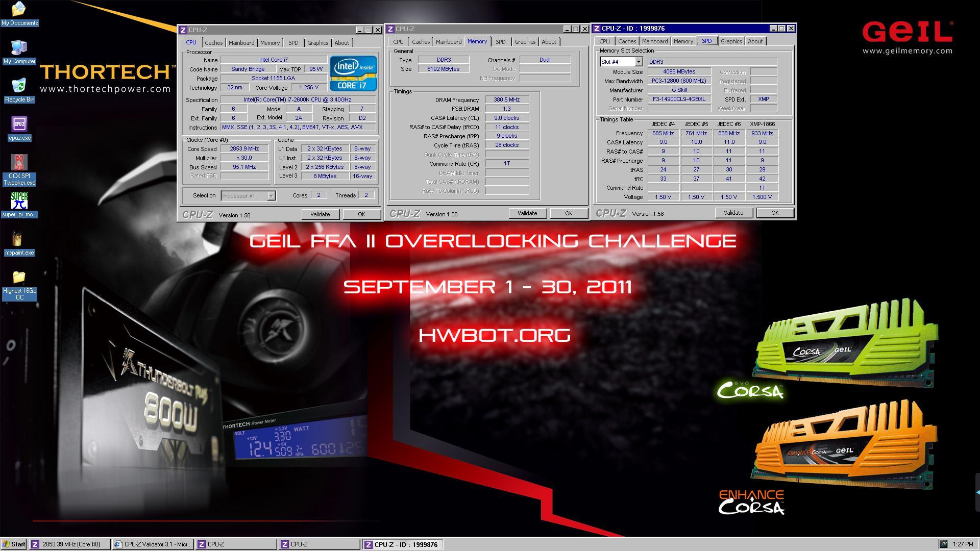980x551 pixels.
Task: Click the FSB:DRAM 1:3 value
Action: (x=507, y=109)
